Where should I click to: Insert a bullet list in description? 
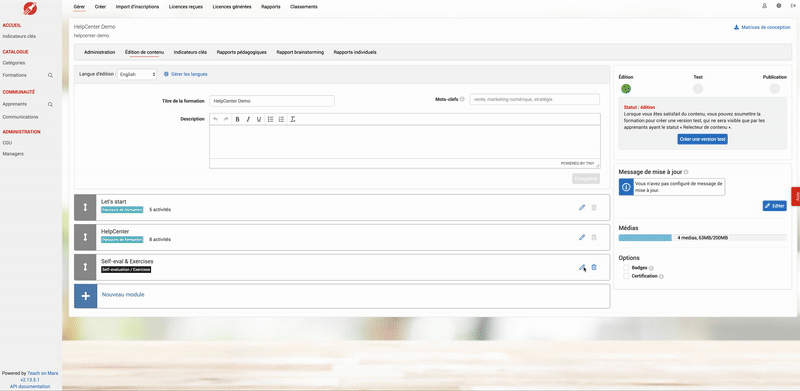coord(270,119)
